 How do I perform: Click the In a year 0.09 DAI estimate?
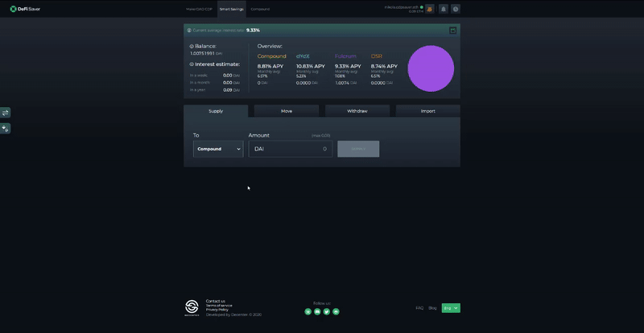pyautogui.click(x=215, y=89)
